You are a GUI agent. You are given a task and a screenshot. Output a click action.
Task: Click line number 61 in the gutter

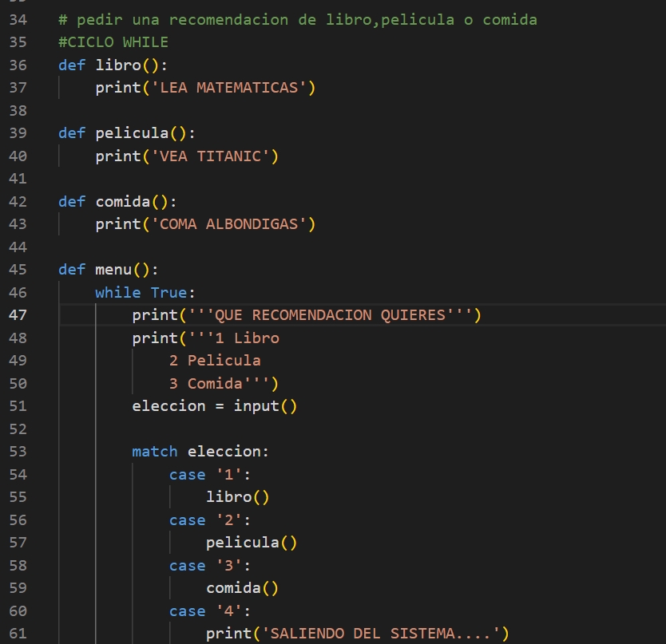pyautogui.click(x=18, y=634)
